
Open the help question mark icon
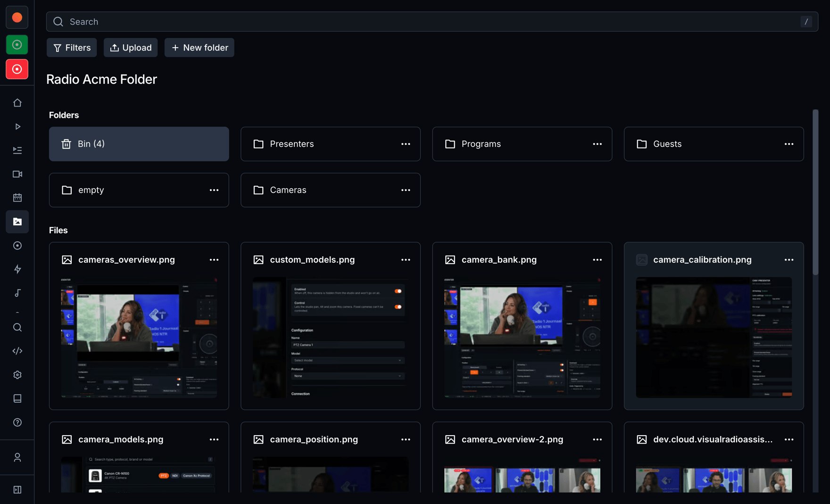[x=17, y=422]
